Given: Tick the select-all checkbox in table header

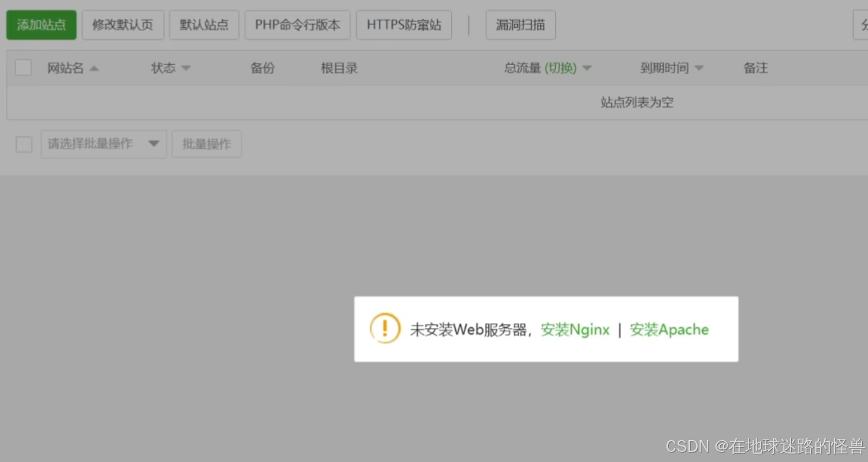Looking at the screenshot, I should tap(24, 67).
